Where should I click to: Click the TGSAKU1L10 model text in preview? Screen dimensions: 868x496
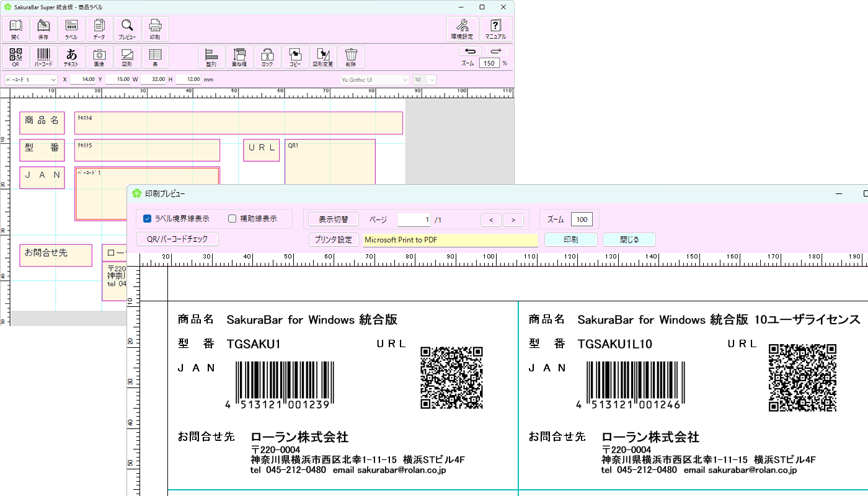(614, 344)
